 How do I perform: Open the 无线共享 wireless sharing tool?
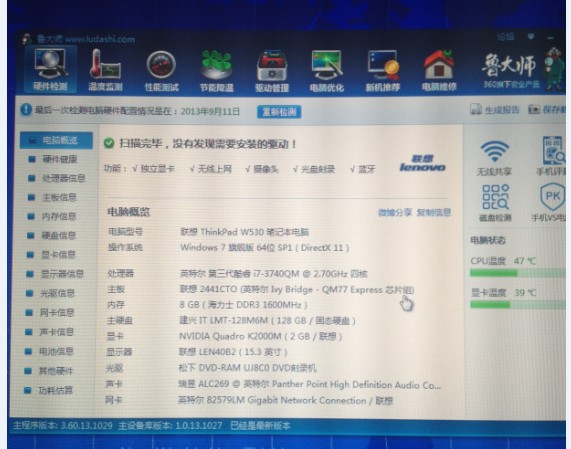(x=494, y=158)
